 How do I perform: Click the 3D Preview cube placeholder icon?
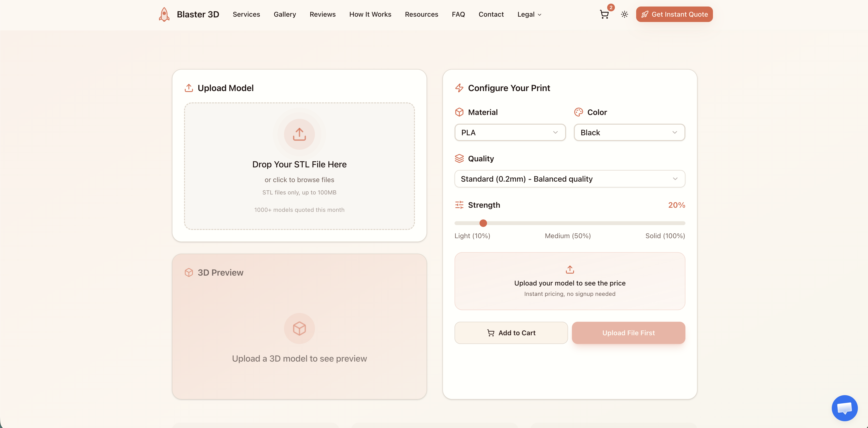click(x=299, y=328)
